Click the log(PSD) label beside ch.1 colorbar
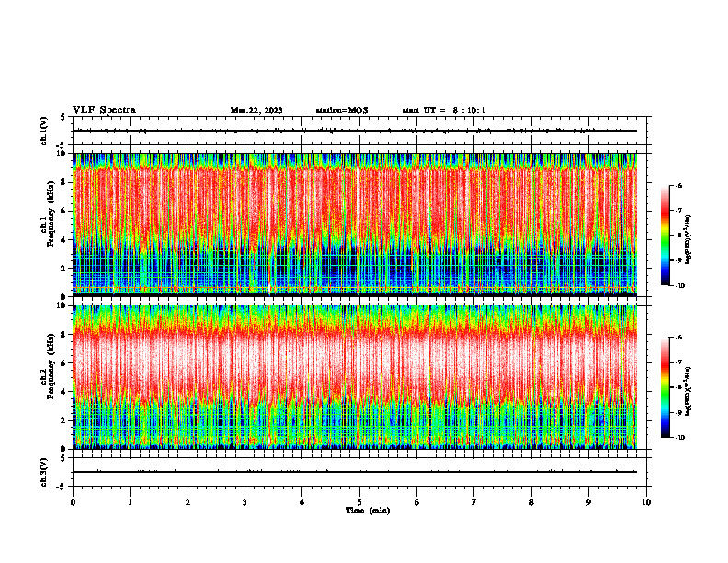Viewport: 728px width, 563px height. coord(688,240)
